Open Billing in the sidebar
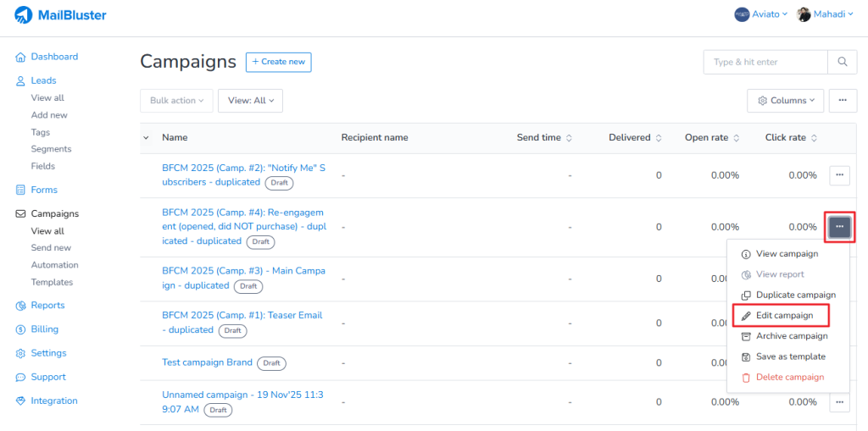The height and width of the screenshot is (431, 868). click(x=44, y=329)
